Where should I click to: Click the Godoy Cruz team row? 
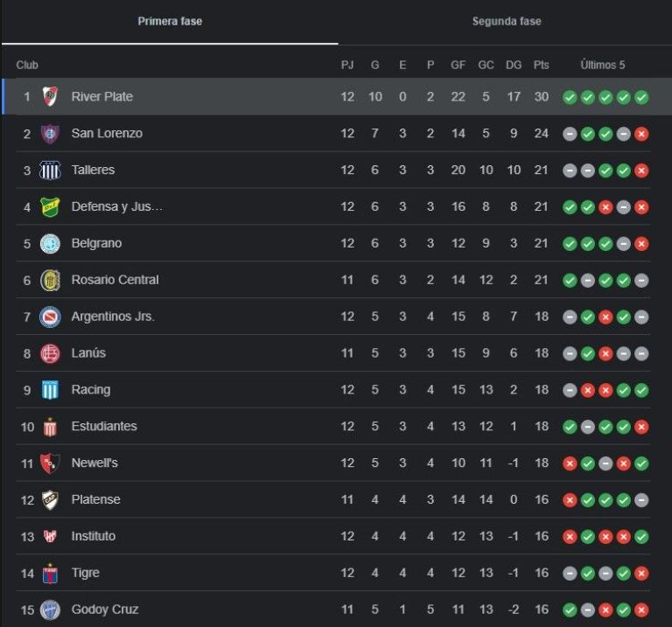(x=333, y=609)
